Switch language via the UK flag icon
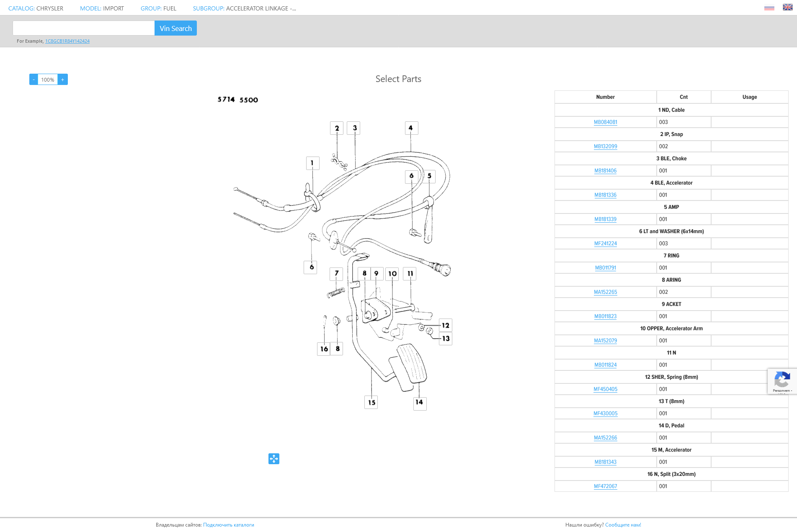The width and height of the screenshot is (797, 532). pos(787,8)
